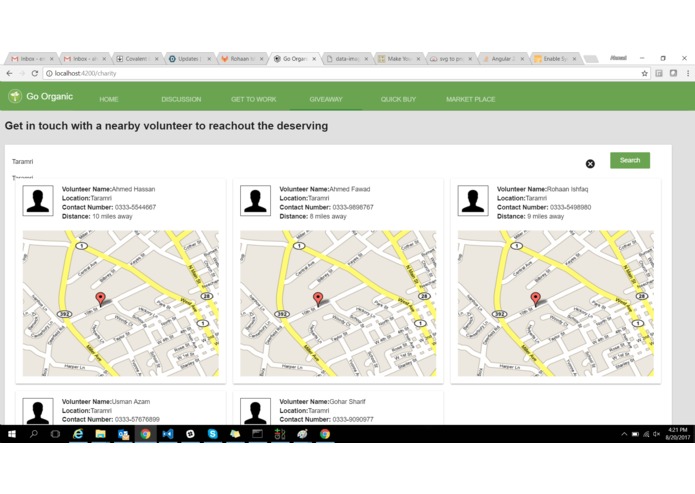The width and height of the screenshot is (695, 494).
Task: Click Rohaan Ishfaq's profile avatar
Action: click(473, 201)
